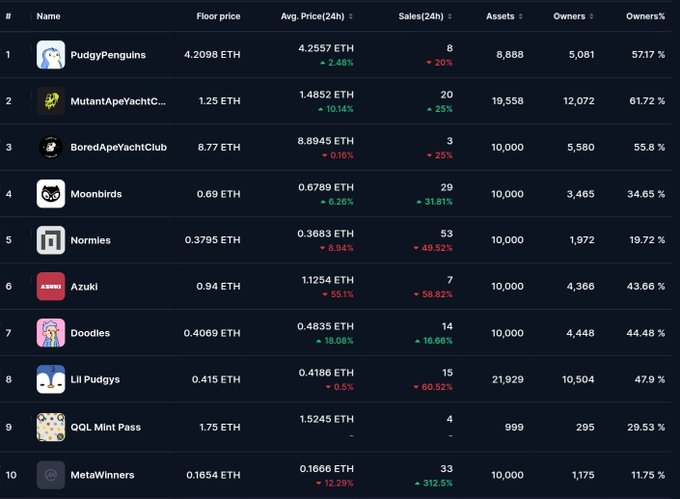Viewport: 680px width, 499px height.
Task: Select the 19,558 assets value
Action: tap(507, 101)
